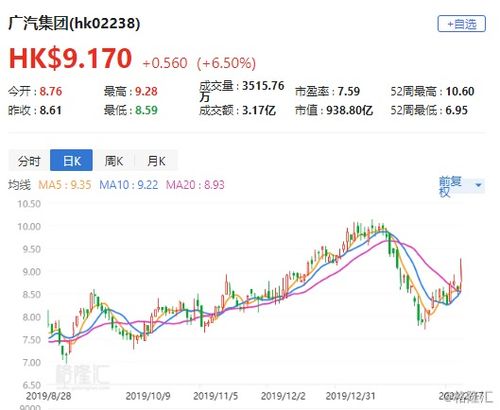Click 市值 value 938.80亿
Image resolution: width=500 pixels, height=410 pixels.
coord(349,110)
